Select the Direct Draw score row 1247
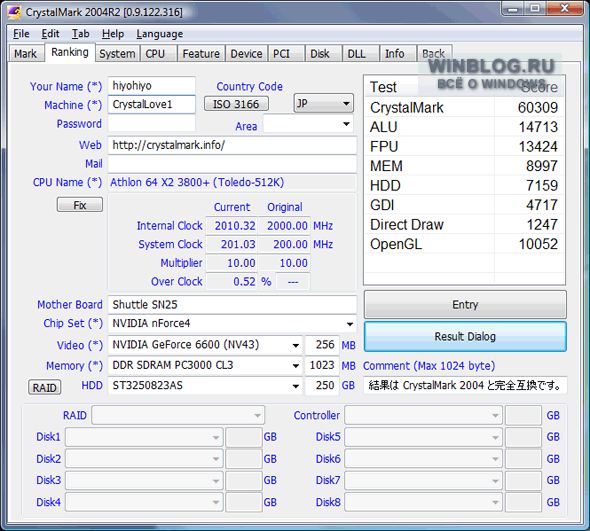Viewport: 590px width, 531px height. tap(464, 225)
